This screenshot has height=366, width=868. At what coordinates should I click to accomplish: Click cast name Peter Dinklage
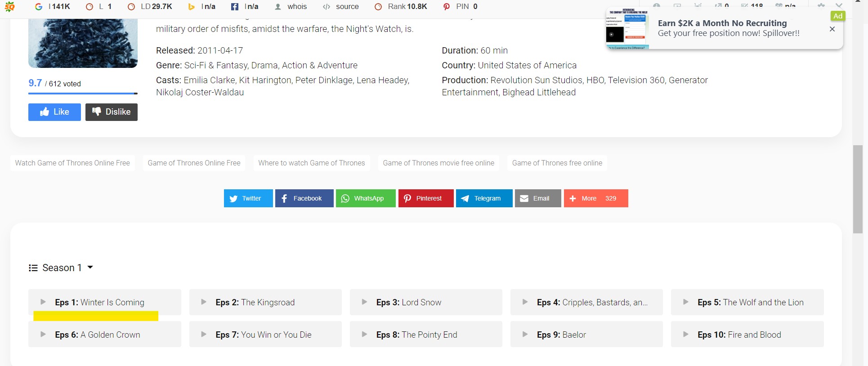click(324, 80)
